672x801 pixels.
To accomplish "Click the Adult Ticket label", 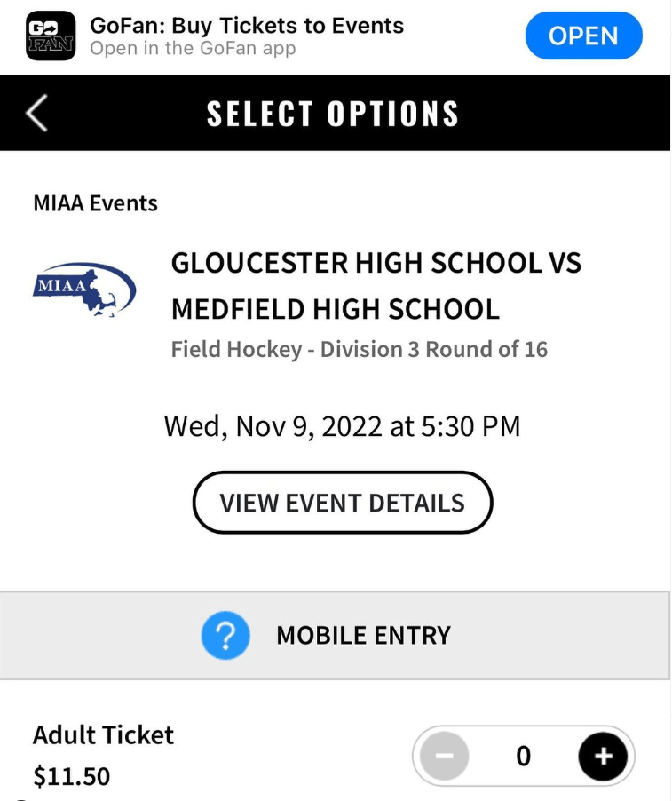I will (103, 735).
